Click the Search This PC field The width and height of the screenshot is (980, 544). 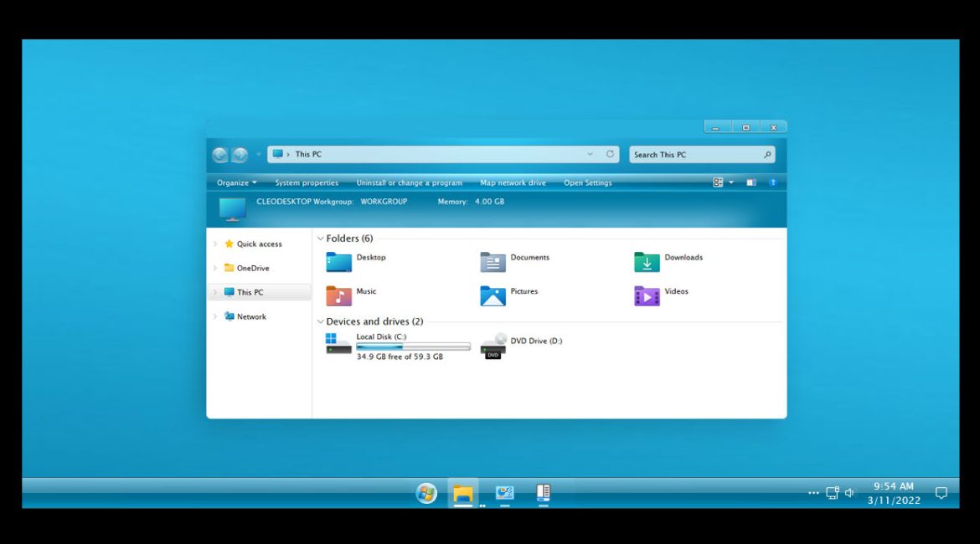pyautogui.click(x=695, y=155)
